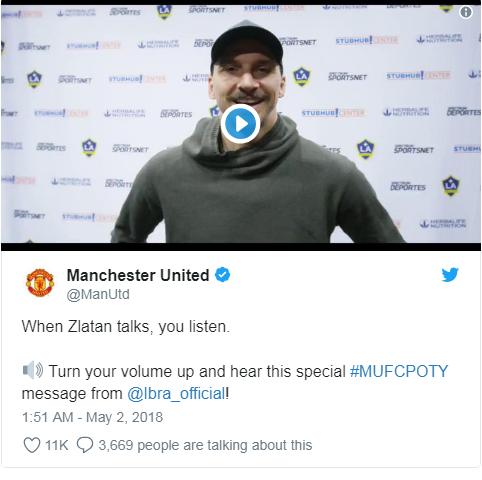Click the blue verified badge
Image resolution: width=482 pixels, height=480 pixels.
click(x=222, y=275)
